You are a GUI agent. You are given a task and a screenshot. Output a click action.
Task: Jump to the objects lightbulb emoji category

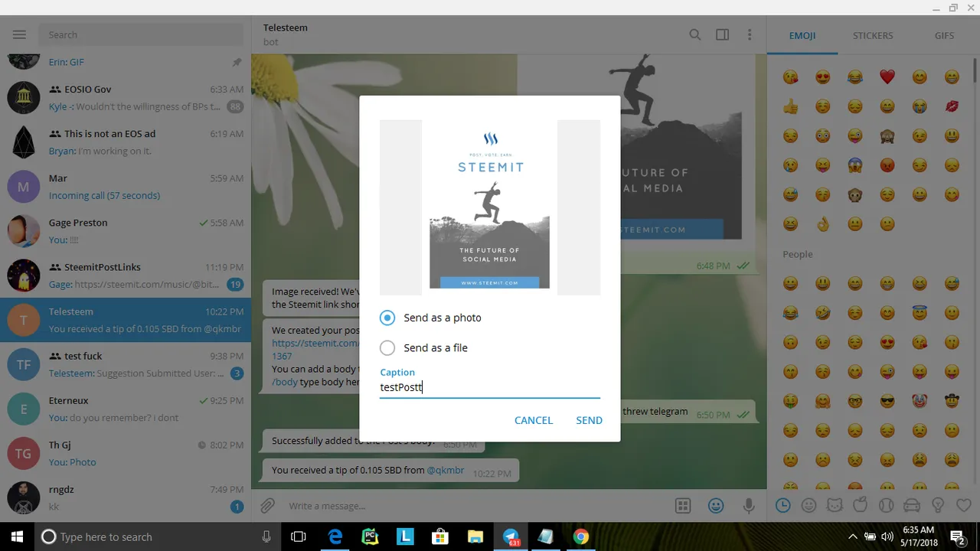point(938,505)
